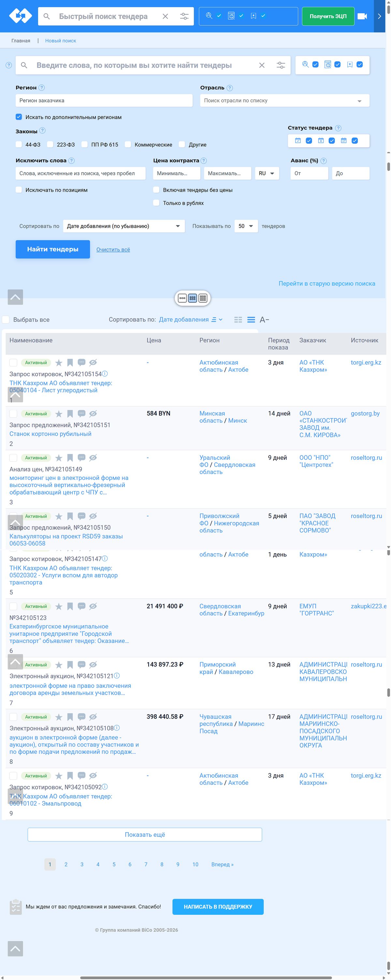Viewport: 391px width, 980px height.
Task: Select the densest nine-dot view icon
Action: (203, 298)
